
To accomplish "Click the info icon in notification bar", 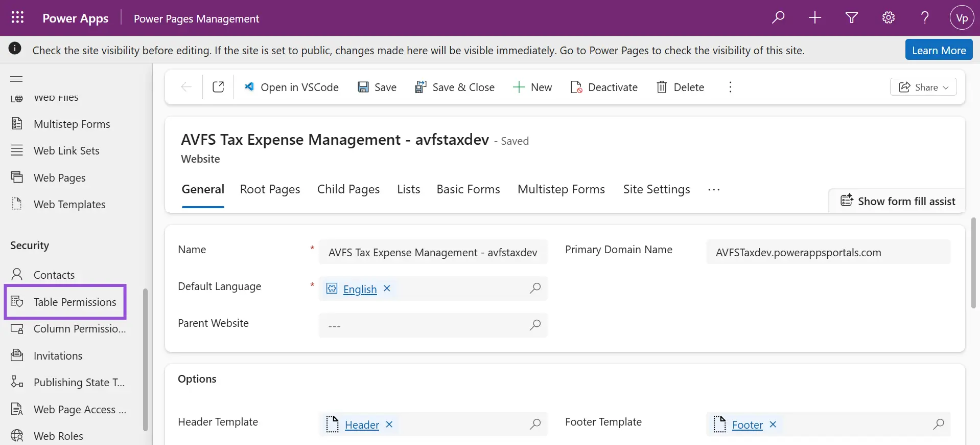I will click(15, 49).
